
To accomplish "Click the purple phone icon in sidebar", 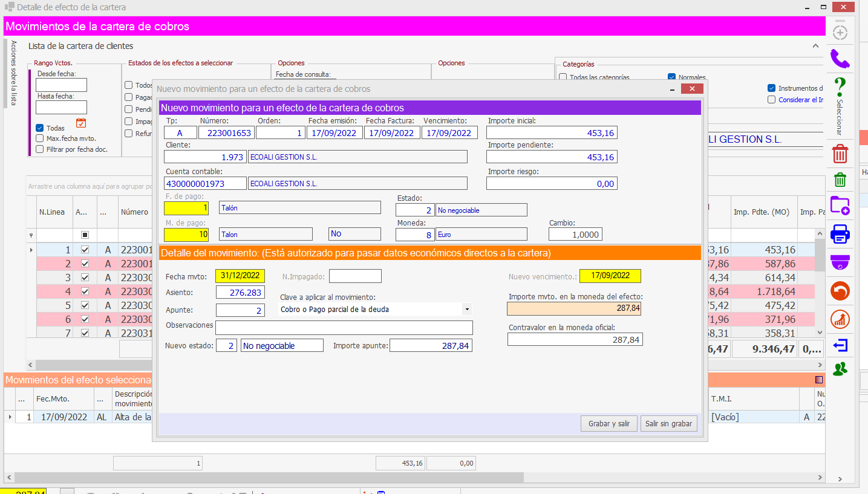I will (840, 59).
